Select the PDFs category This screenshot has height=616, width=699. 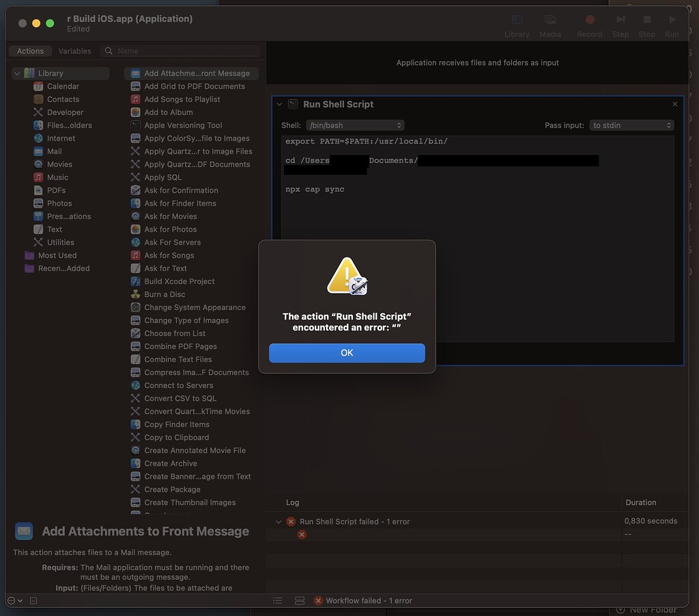point(56,190)
